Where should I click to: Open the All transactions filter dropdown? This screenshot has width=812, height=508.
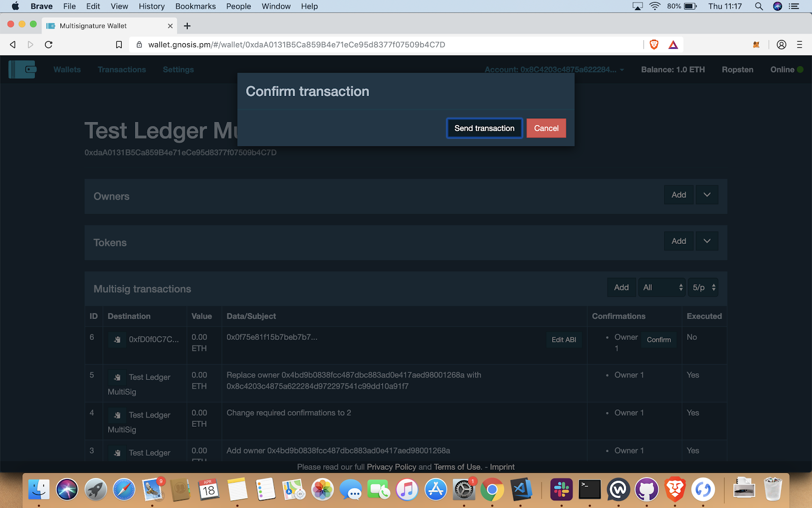point(662,288)
